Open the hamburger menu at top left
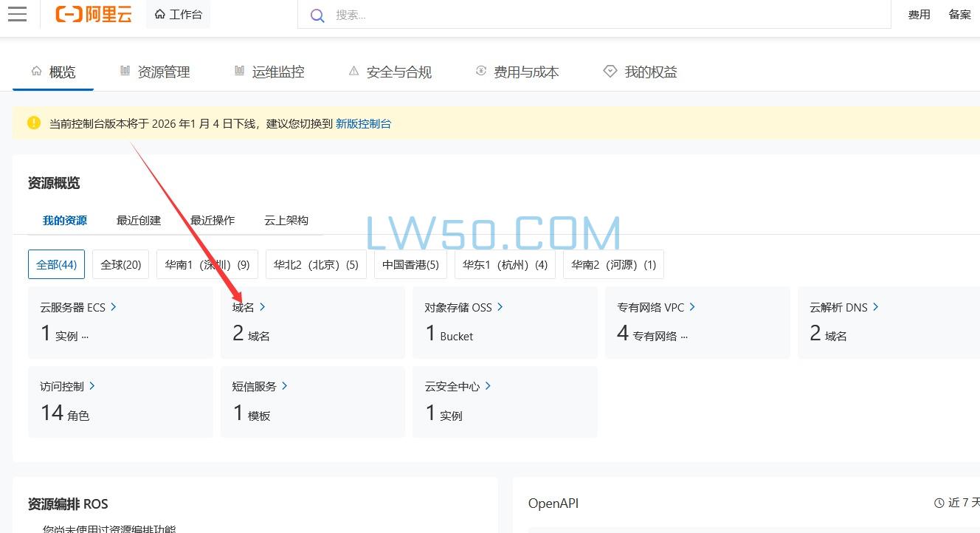980x533 pixels. pyautogui.click(x=17, y=14)
